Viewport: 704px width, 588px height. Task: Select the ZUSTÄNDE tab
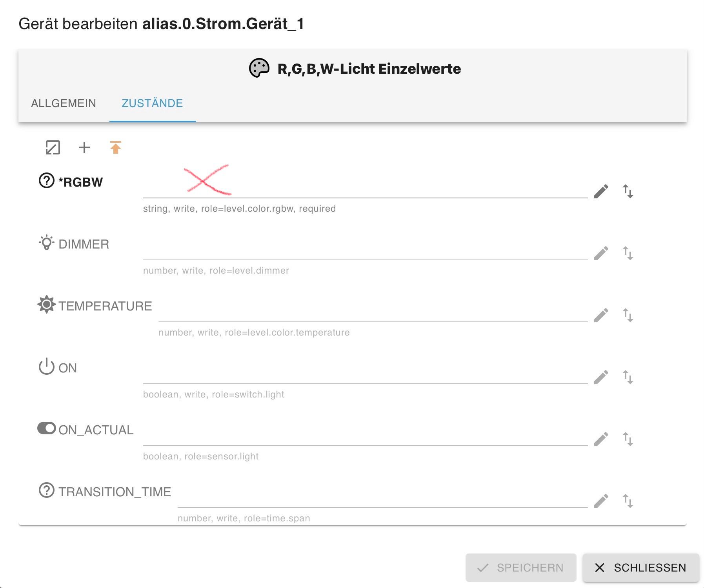click(x=152, y=103)
